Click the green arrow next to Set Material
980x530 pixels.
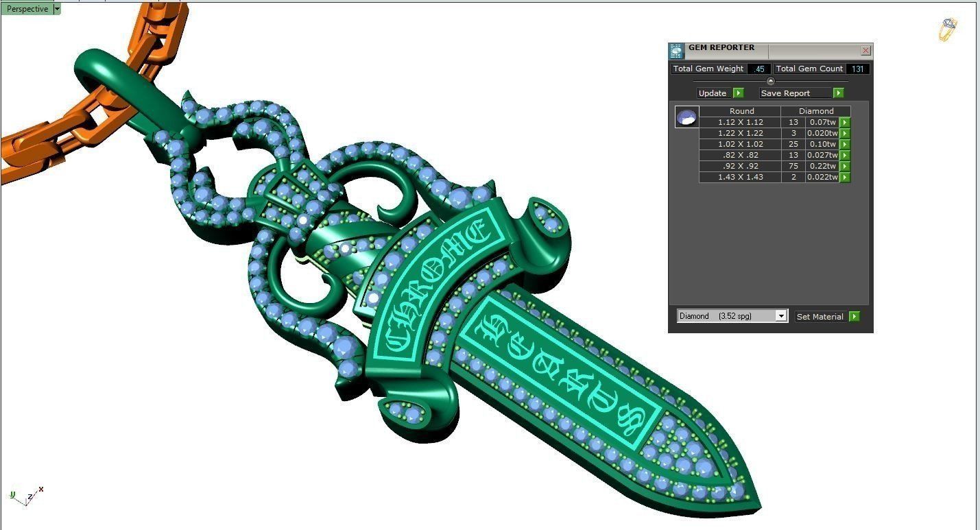[854, 317]
